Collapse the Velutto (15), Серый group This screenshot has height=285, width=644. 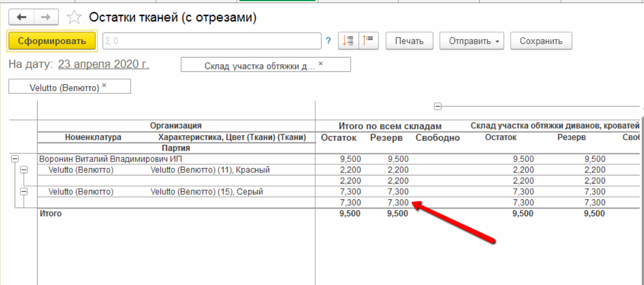click(23, 192)
